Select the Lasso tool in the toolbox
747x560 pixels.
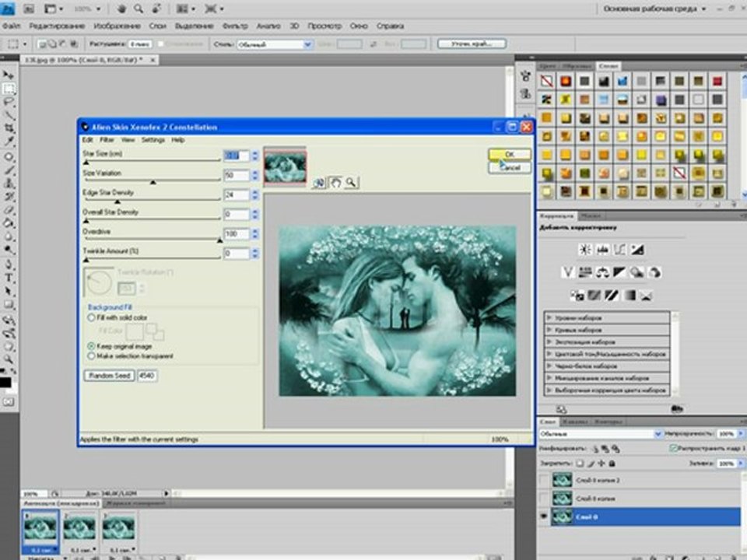point(9,102)
